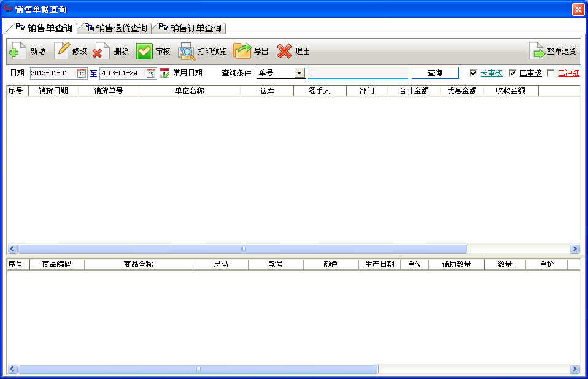Open 打印预览 (print preview) via its magnifier icon
This screenshot has width=588, height=379.
187,52
